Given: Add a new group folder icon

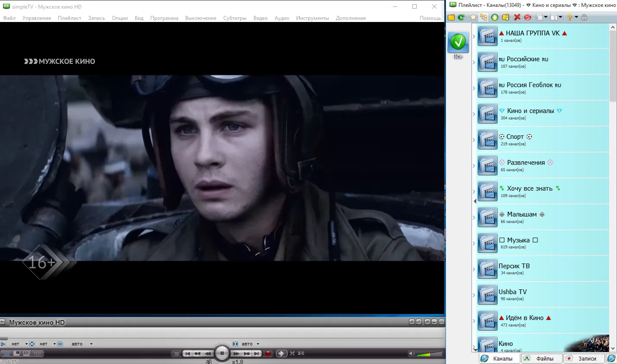Looking at the screenshot, I should (506, 17).
